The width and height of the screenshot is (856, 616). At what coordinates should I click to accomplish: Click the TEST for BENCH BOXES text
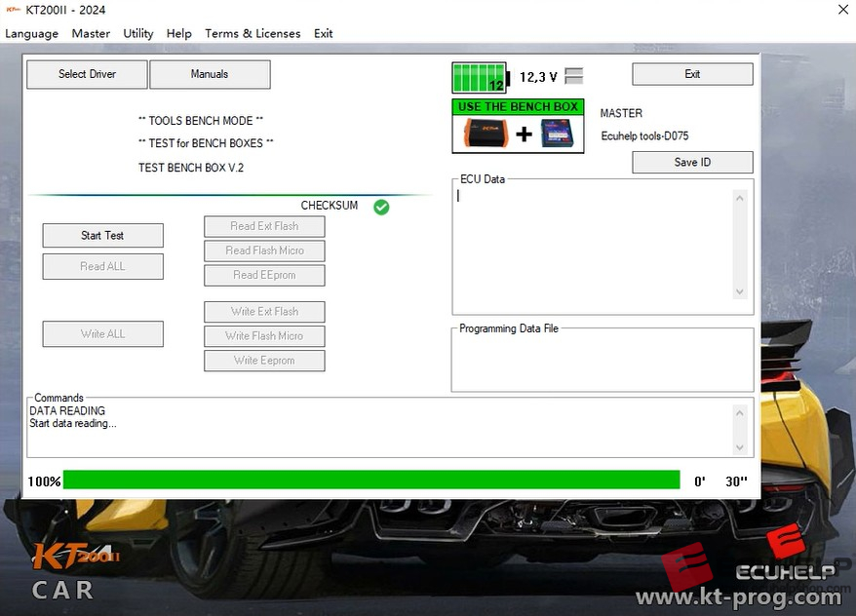click(x=206, y=143)
